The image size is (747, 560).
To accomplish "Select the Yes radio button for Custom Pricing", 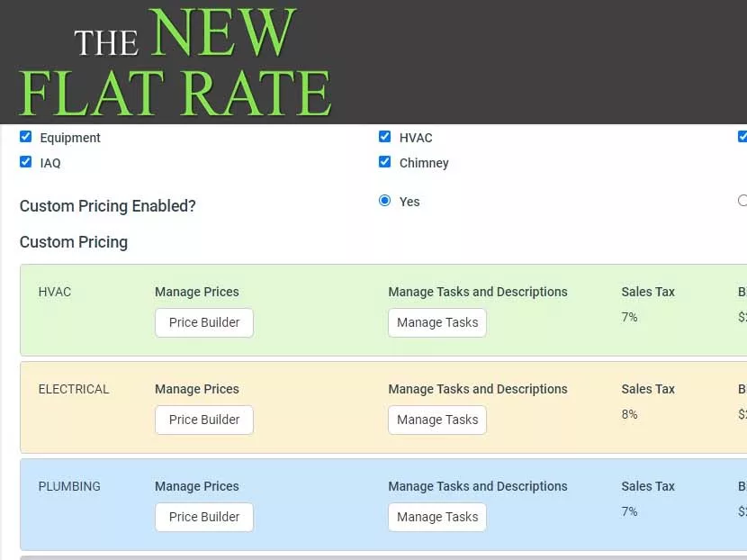I will (384, 201).
